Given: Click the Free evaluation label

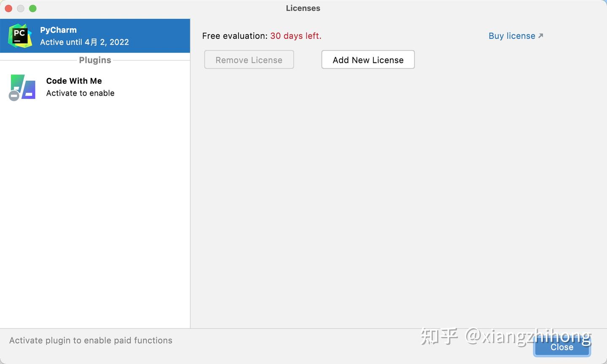Looking at the screenshot, I should (x=234, y=36).
